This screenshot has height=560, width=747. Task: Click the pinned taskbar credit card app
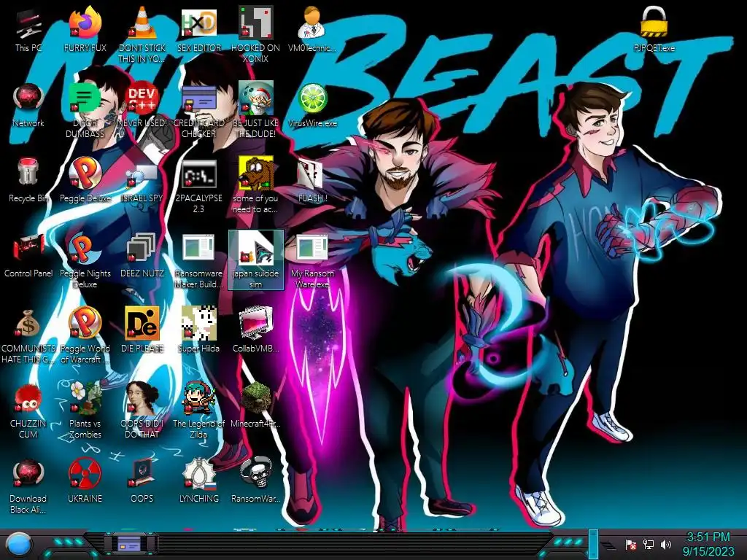(130, 544)
